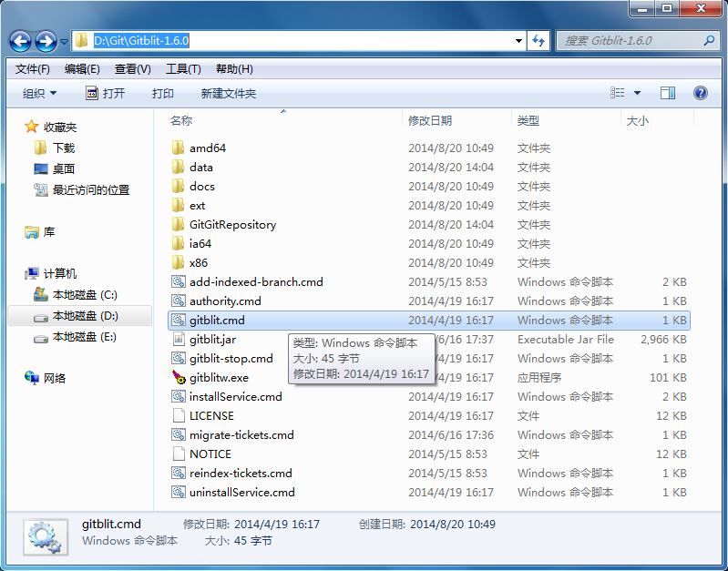Image resolution: width=728 pixels, height=571 pixels.
Task: Select the docs folder icon
Action: point(179,186)
